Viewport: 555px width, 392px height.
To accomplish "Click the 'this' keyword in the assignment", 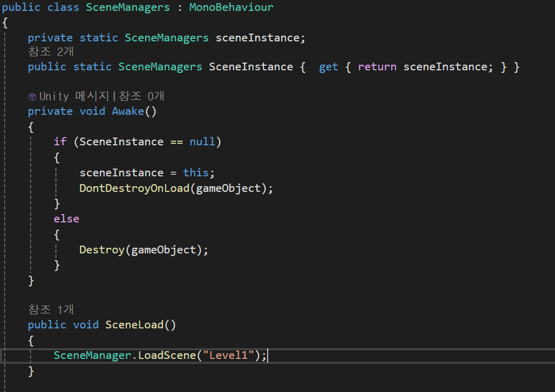I will coord(196,173).
